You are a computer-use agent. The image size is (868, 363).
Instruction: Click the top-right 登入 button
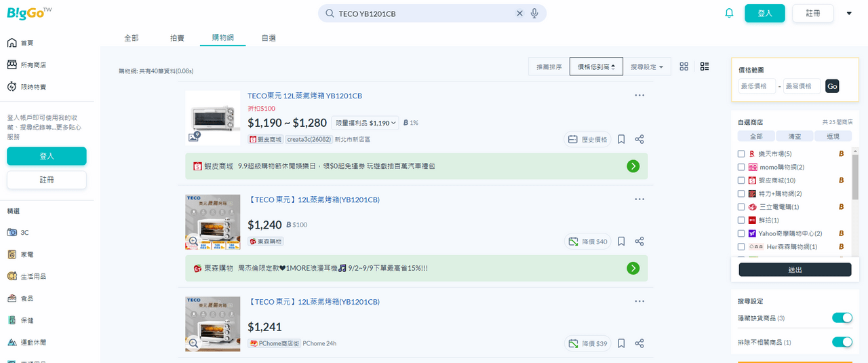pyautogui.click(x=765, y=13)
